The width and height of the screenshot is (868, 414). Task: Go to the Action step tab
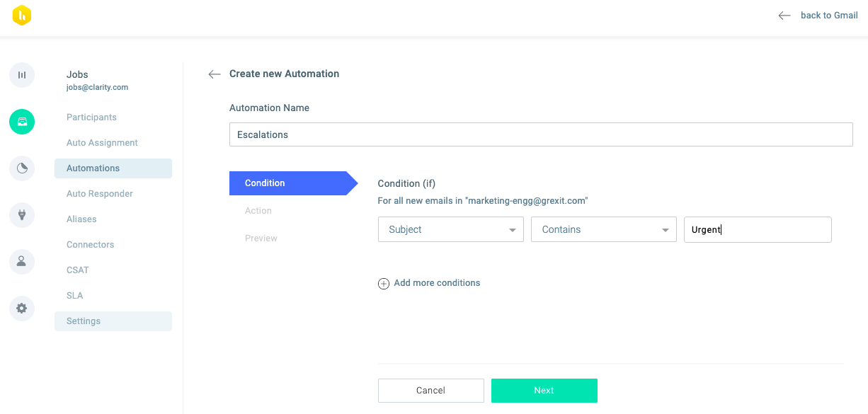tap(258, 211)
